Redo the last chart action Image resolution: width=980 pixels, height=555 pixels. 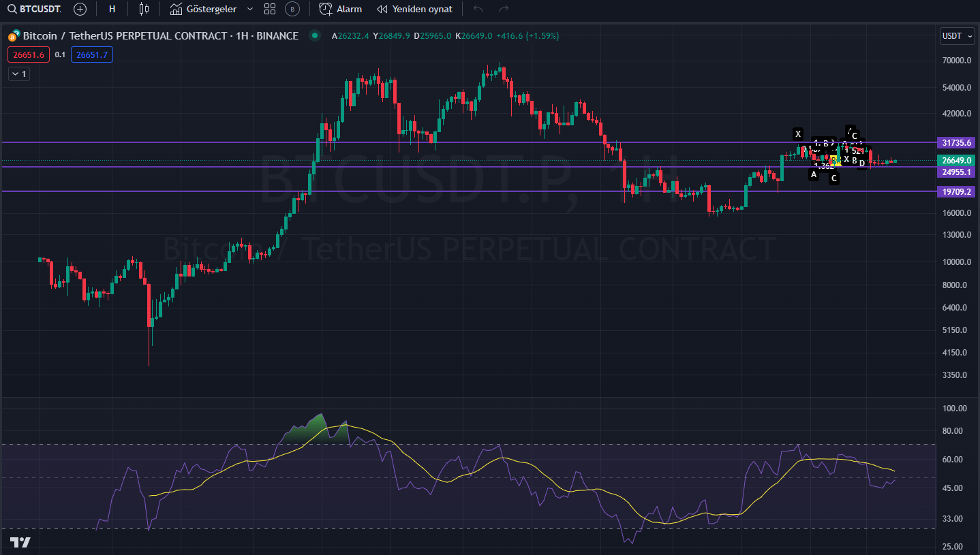click(504, 9)
